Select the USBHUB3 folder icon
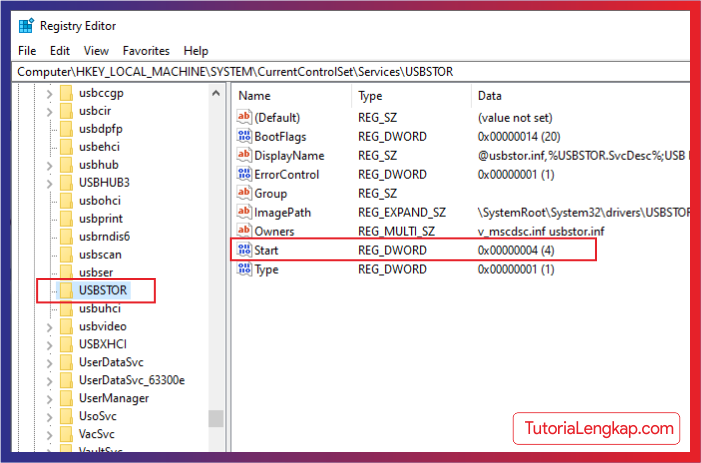Screen dimensions: 701x463 [66, 183]
